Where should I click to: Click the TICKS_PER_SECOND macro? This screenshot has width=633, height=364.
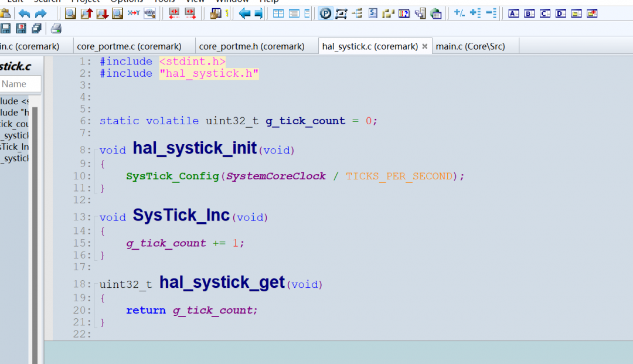pos(399,176)
